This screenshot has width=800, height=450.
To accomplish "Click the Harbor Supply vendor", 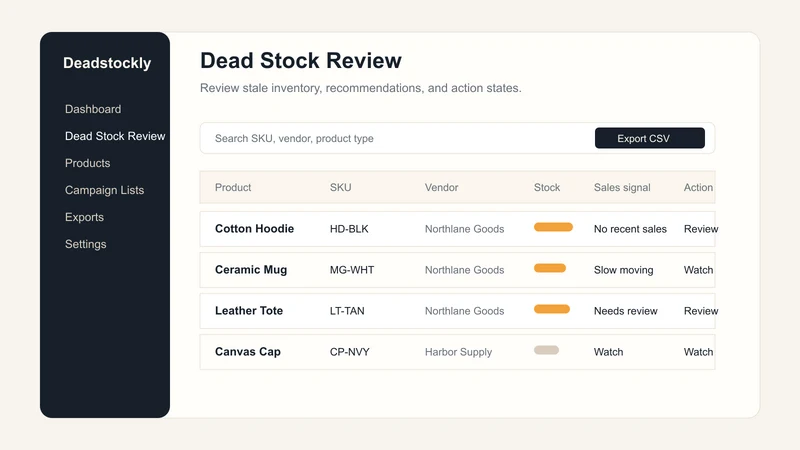I will [x=458, y=352].
